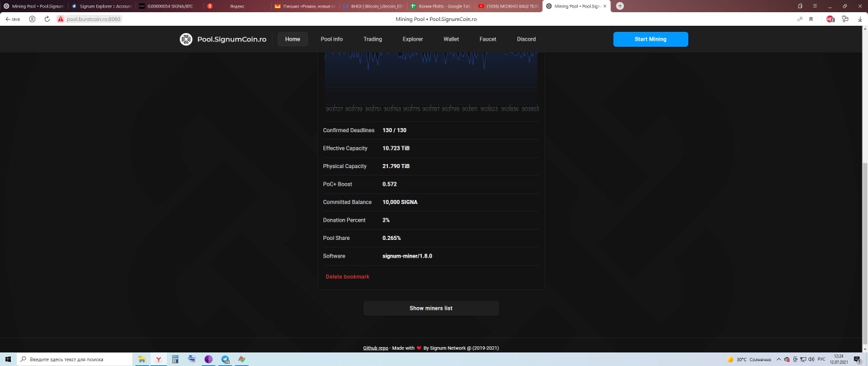The width and height of the screenshot is (868, 366).
Task: Open File Explorer from the taskbar
Action: 142,359
